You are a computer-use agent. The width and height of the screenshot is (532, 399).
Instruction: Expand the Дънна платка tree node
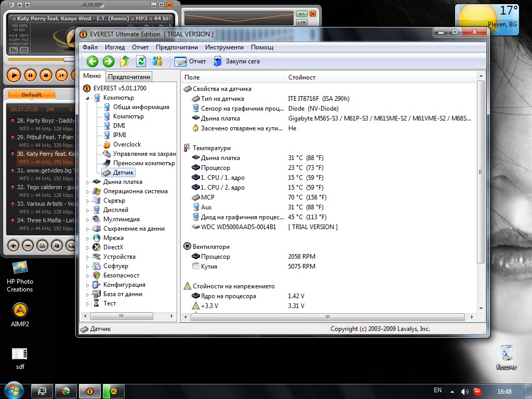tap(87, 182)
